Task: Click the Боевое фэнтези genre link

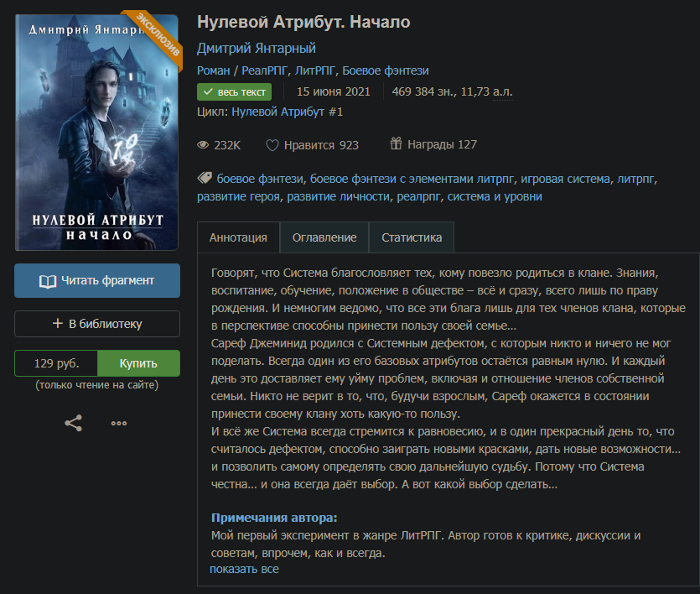Action: click(386, 70)
